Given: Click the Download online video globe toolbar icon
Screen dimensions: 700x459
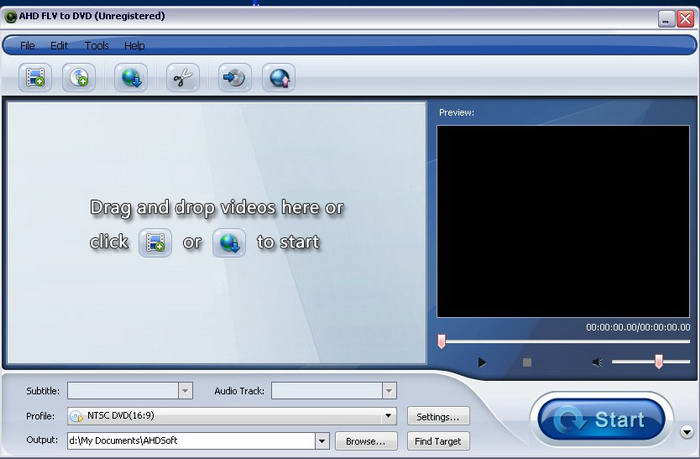Looking at the screenshot, I should pyautogui.click(x=131, y=78).
